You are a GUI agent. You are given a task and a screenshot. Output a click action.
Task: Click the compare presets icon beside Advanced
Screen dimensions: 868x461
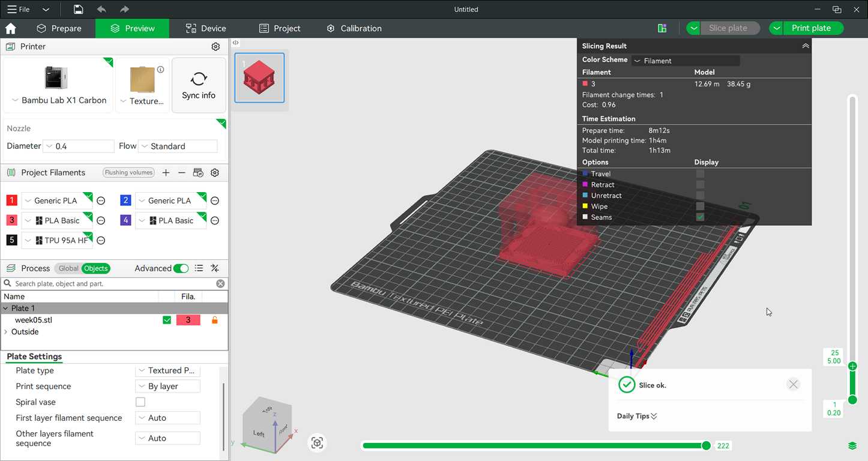click(x=215, y=268)
